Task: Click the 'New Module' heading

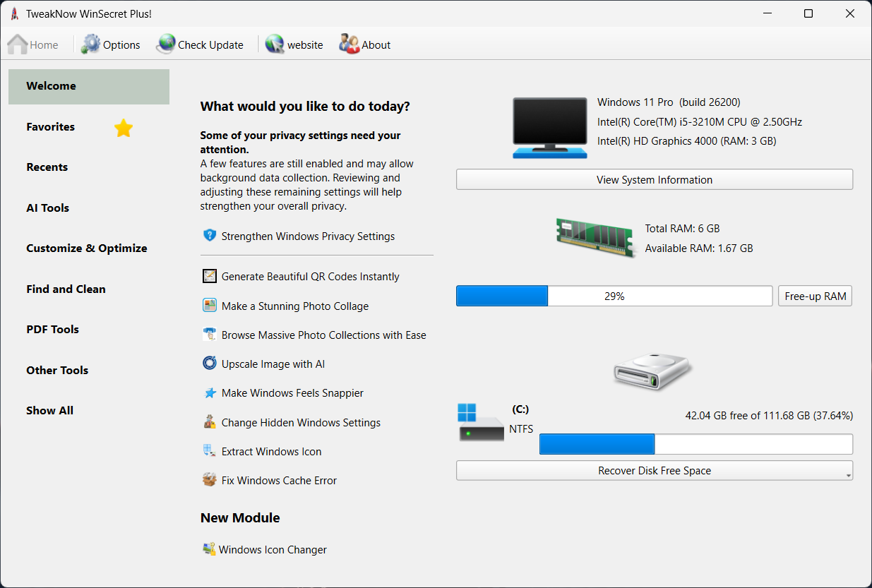Action: click(240, 518)
